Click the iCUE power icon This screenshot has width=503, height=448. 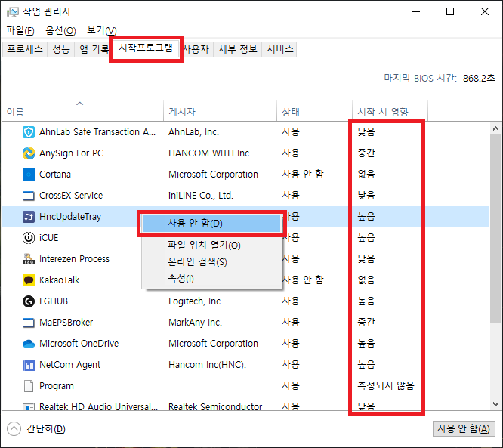point(29,238)
